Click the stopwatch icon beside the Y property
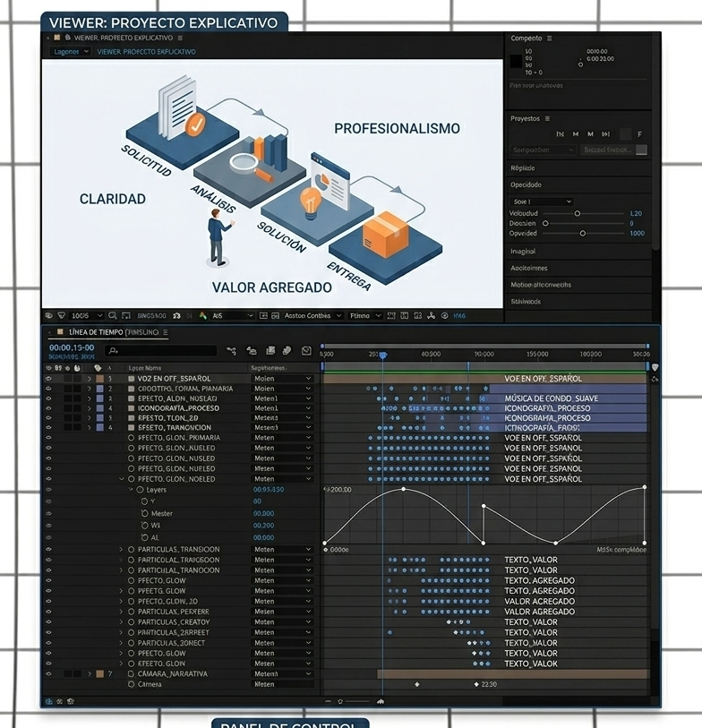This screenshot has height=728, width=702. [144, 501]
